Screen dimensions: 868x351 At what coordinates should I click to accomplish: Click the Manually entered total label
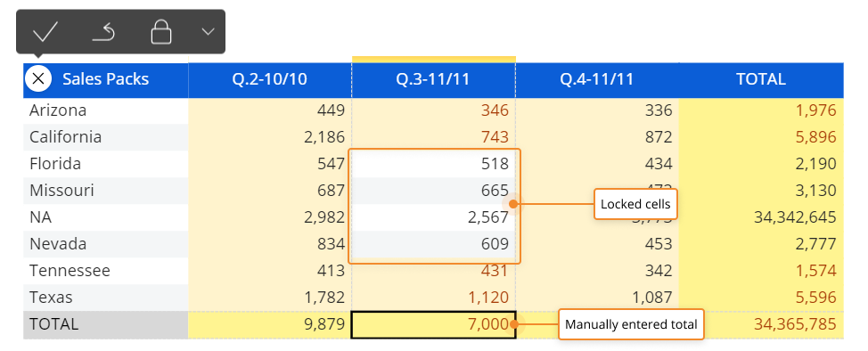tap(631, 324)
